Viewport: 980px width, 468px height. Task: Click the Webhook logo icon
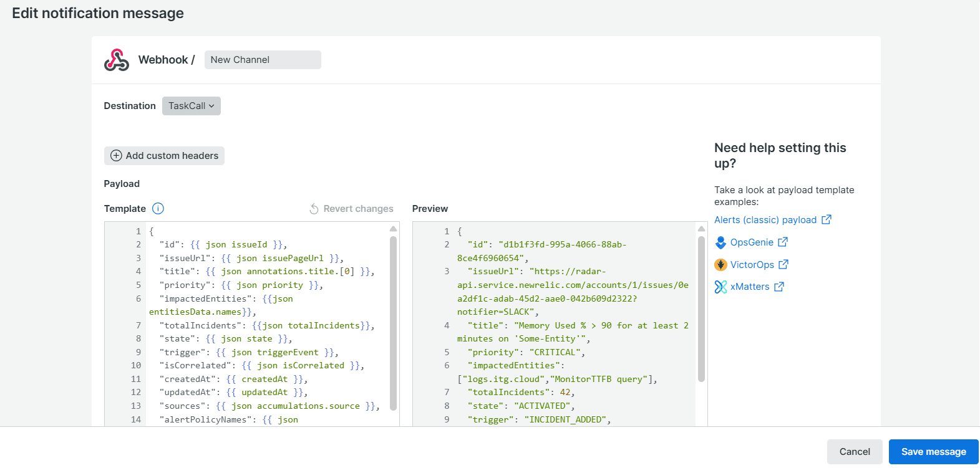[117, 60]
